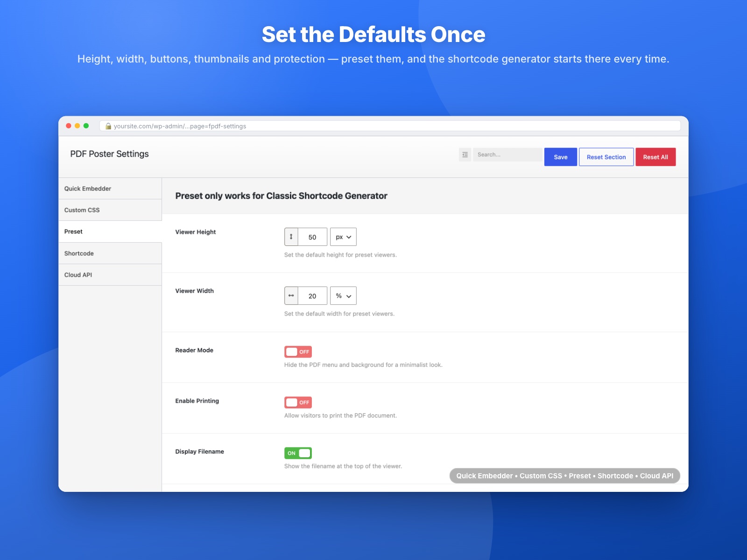Click 'Hide the PDF menu and background' description
The width and height of the screenshot is (747, 560).
point(363,365)
